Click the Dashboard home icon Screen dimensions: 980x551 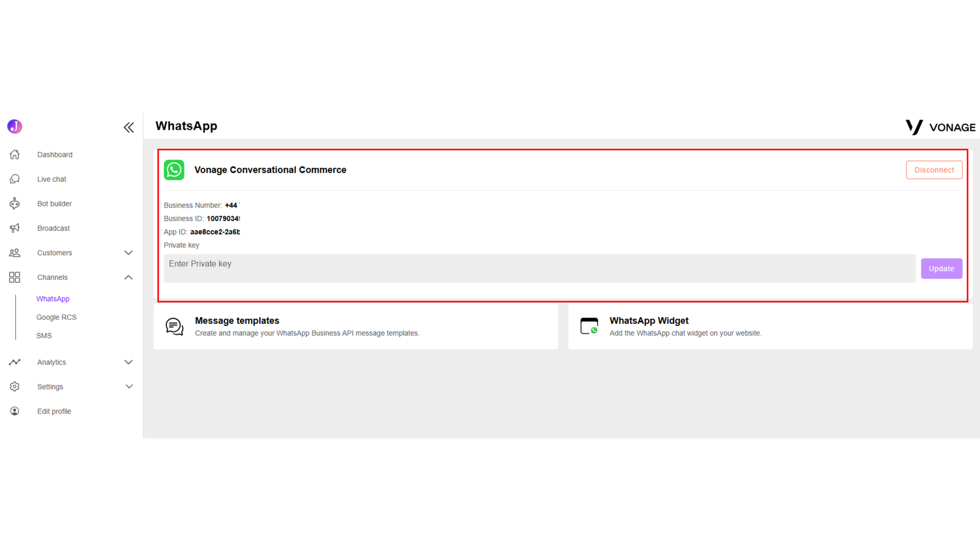[x=15, y=154]
